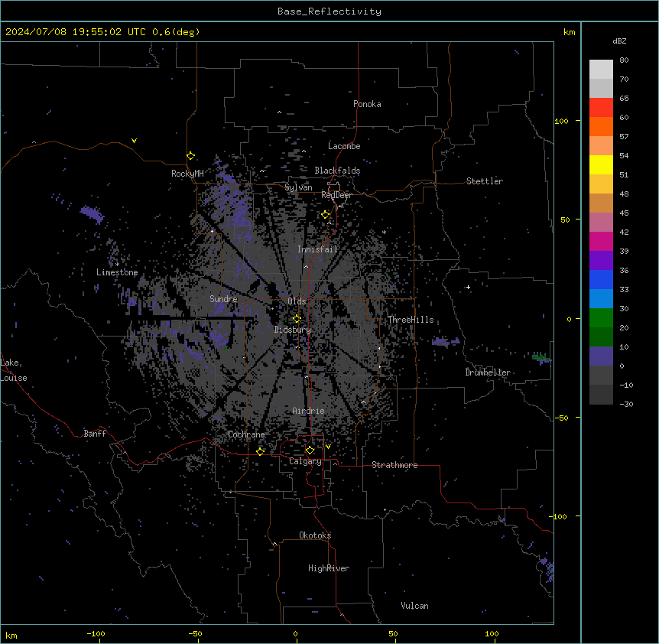Click the Ponoka city label

[x=367, y=104]
